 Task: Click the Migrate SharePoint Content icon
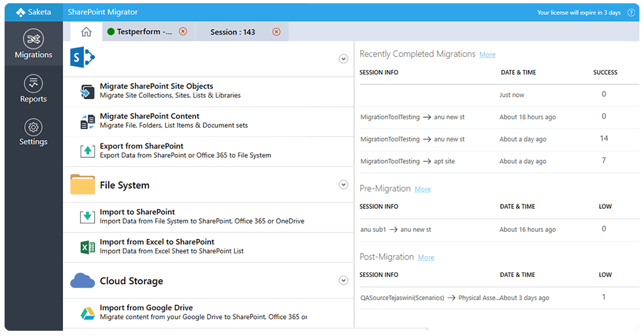point(87,122)
